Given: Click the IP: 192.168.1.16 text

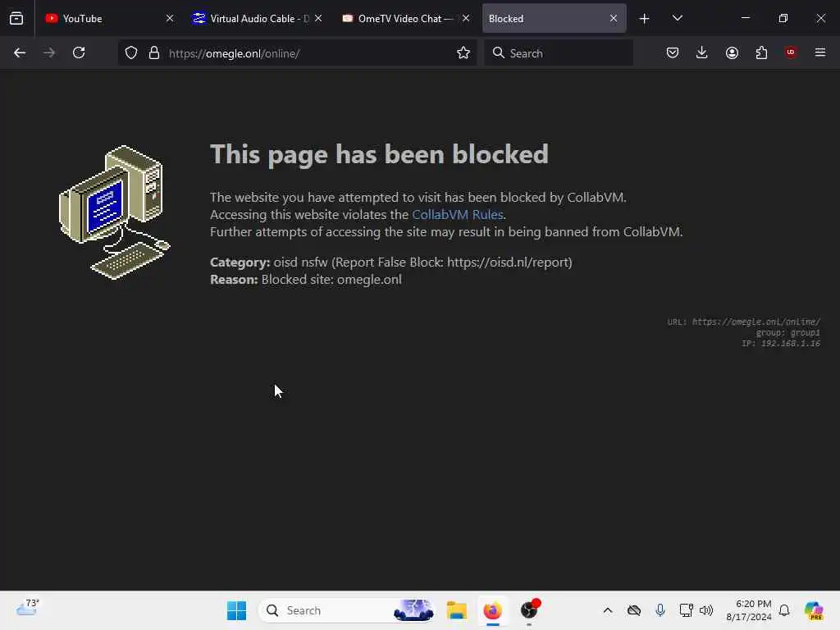Looking at the screenshot, I should click(781, 344).
